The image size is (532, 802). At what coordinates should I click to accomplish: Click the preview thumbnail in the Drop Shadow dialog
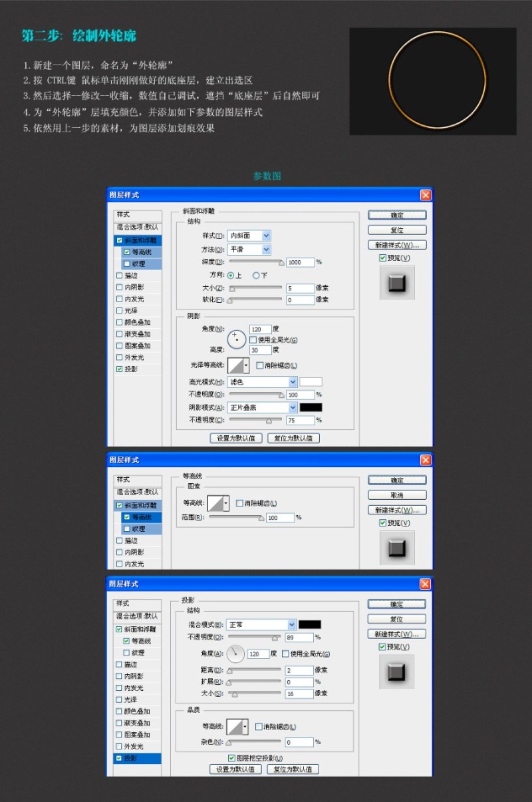pos(397,672)
